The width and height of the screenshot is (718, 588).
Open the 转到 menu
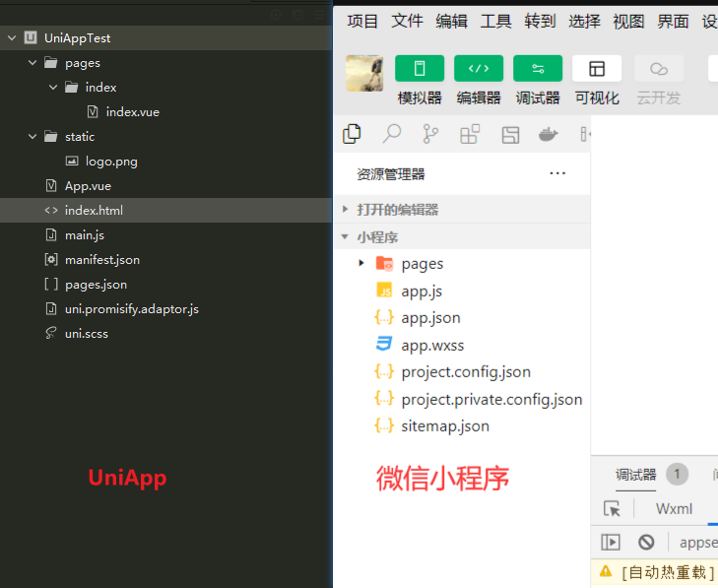pyautogui.click(x=541, y=21)
